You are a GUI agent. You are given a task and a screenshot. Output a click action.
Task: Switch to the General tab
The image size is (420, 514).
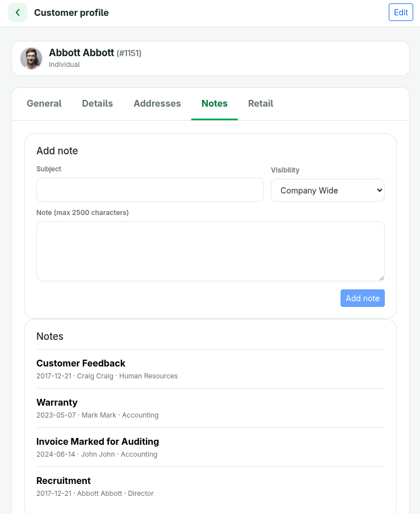coord(44,104)
